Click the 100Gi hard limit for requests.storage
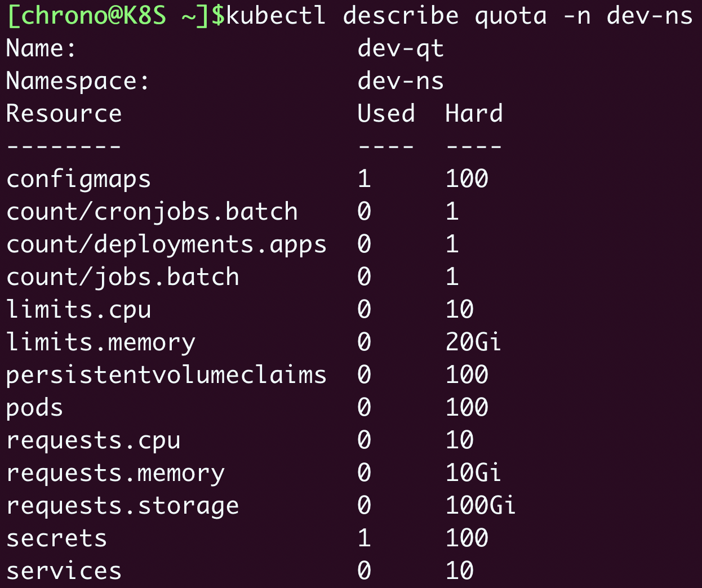 pos(481,506)
